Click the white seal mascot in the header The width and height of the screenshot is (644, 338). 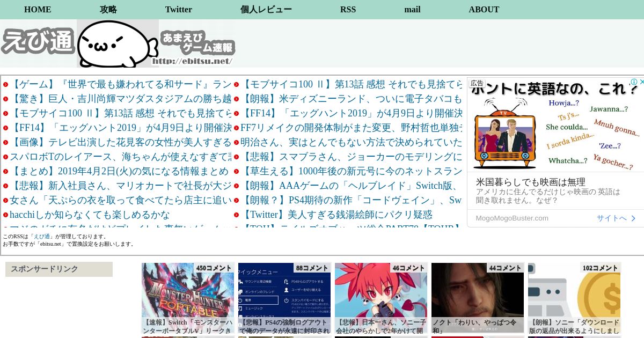(118, 43)
